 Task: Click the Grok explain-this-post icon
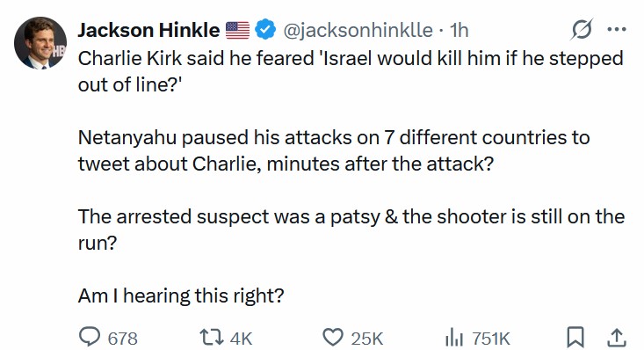[582, 29]
